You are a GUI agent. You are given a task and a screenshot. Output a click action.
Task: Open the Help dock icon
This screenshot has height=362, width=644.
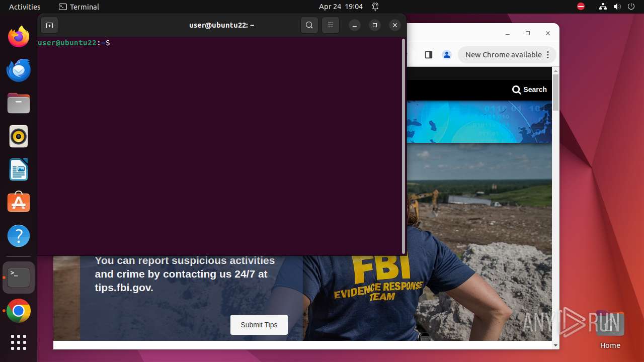coord(19,236)
